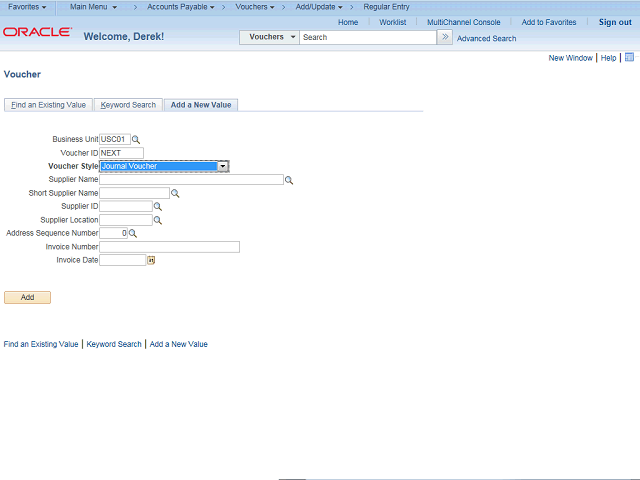Open Supplier Name lookup magnifier
Image resolution: width=640 pixels, height=480 pixels.
tap(289, 180)
